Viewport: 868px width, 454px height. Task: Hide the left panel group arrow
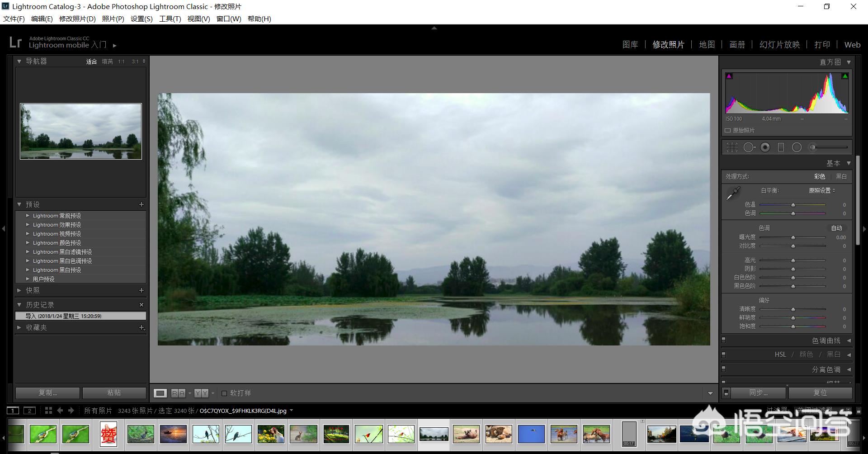point(3,228)
